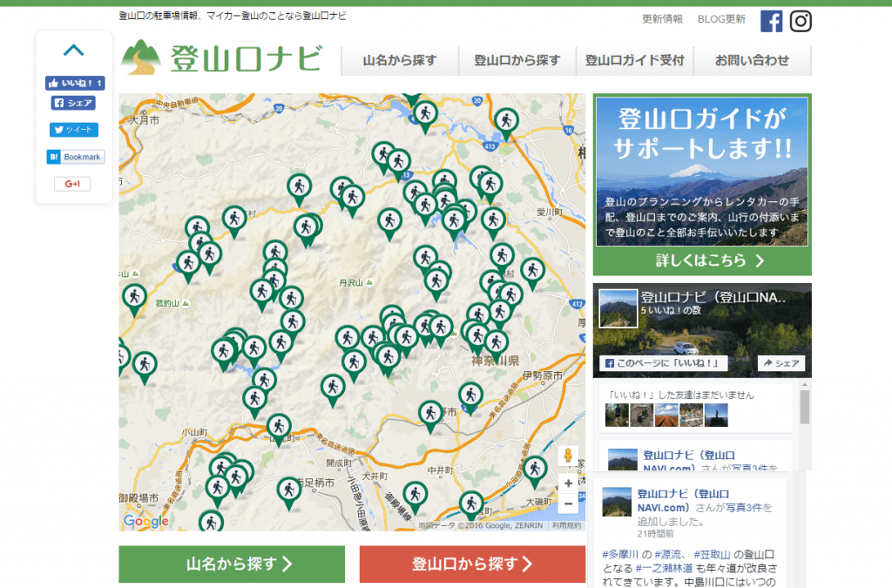Click the hiker marker beside Google logo

coord(211,522)
